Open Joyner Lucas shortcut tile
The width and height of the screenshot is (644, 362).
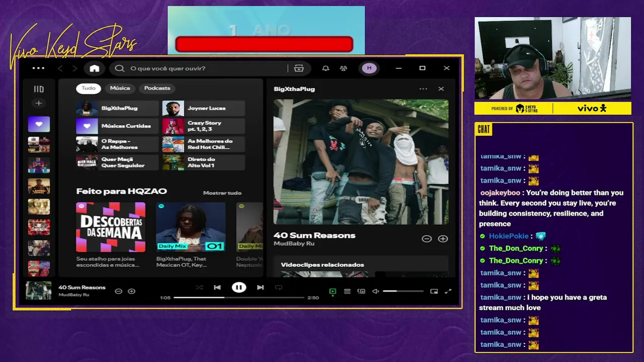tap(204, 108)
